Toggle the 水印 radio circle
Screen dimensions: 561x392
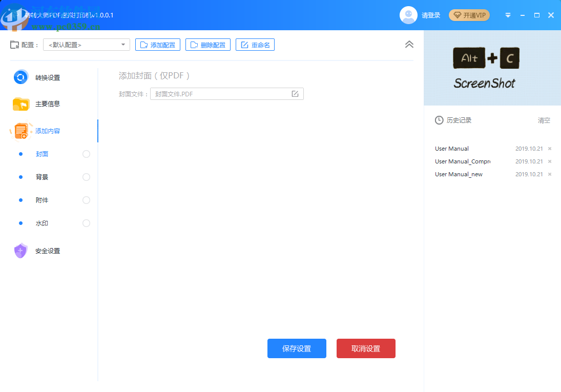(86, 223)
